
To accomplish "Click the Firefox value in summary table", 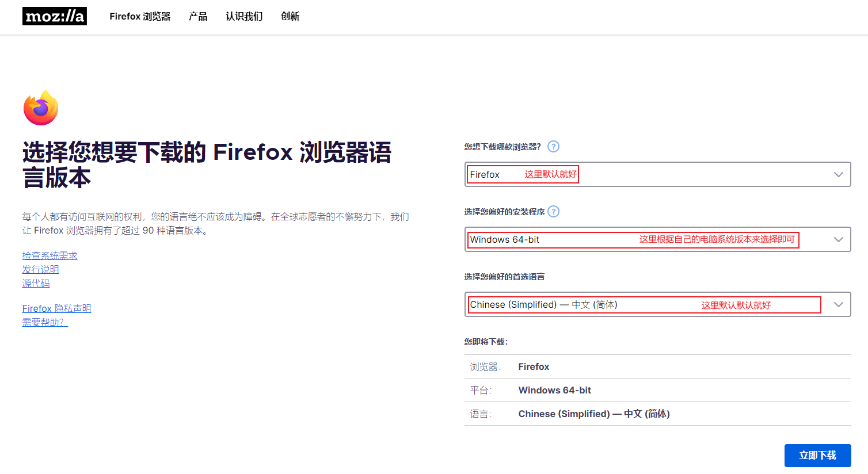I will click(534, 366).
